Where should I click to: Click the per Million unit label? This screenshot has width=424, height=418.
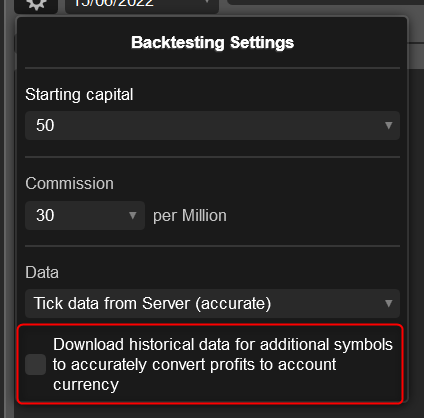pos(190,215)
